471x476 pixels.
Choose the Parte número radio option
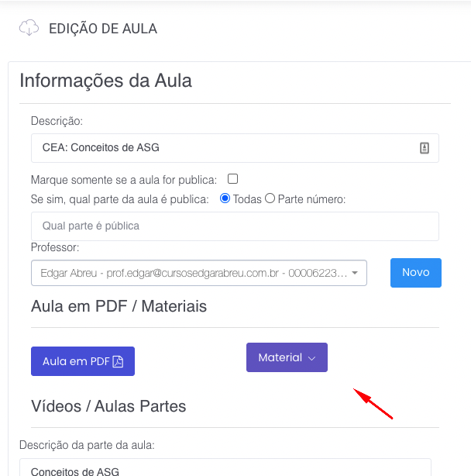point(270,198)
